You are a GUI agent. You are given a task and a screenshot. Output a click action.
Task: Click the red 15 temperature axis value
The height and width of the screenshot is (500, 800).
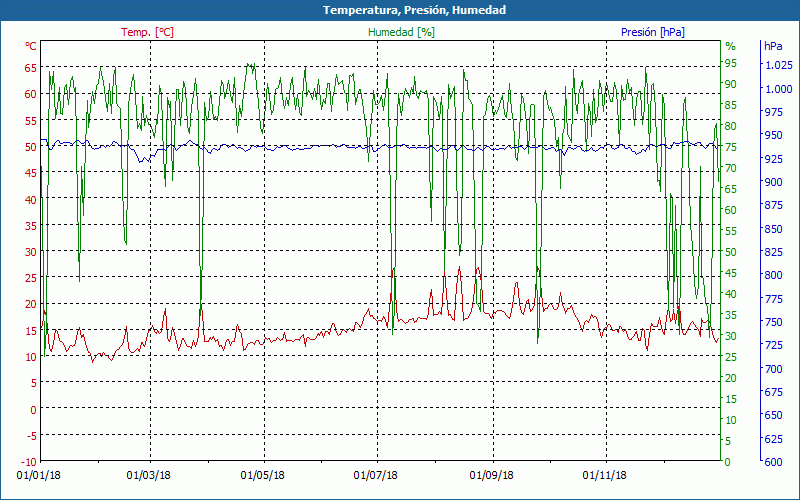31,331
